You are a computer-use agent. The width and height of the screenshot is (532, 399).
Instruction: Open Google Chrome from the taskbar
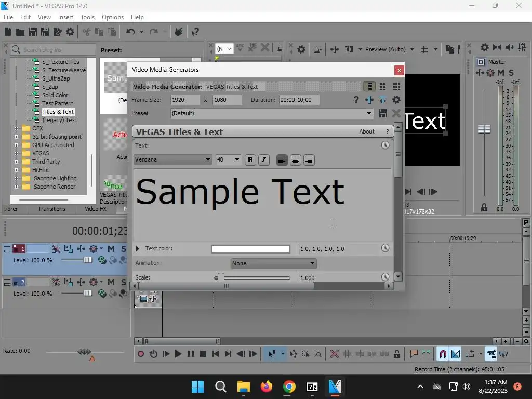289,387
